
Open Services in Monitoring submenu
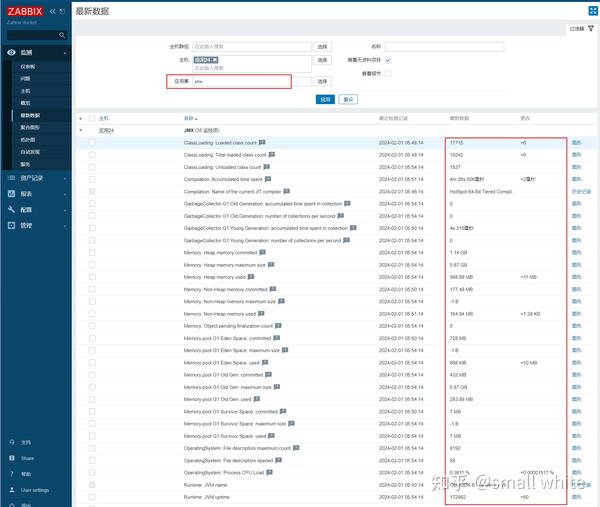point(25,164)
